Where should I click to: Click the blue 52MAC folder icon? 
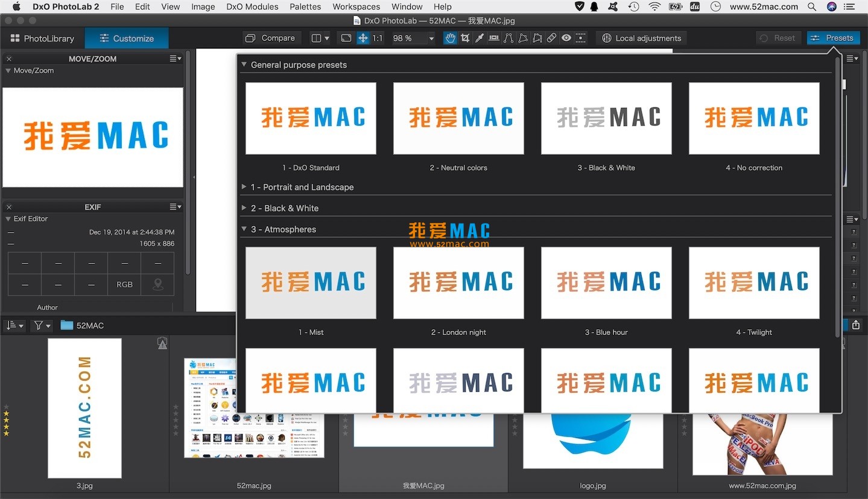pos(66,325)
